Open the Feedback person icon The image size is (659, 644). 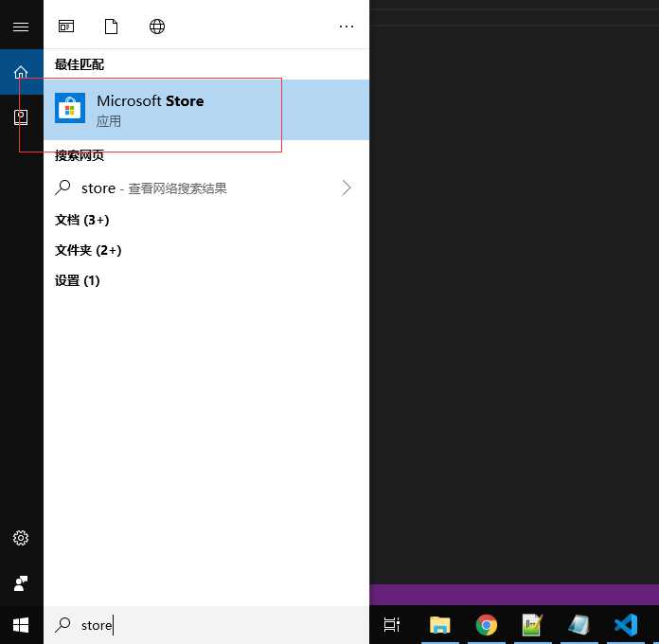pos(21,583)
